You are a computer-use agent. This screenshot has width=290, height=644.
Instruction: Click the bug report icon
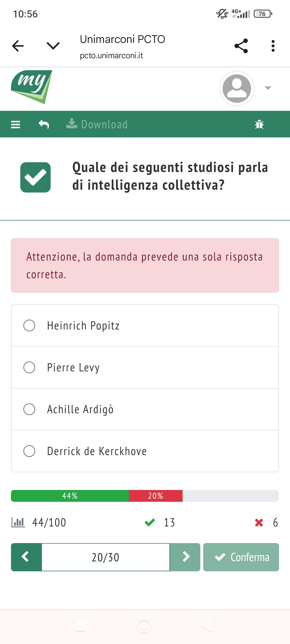[259, 125]
